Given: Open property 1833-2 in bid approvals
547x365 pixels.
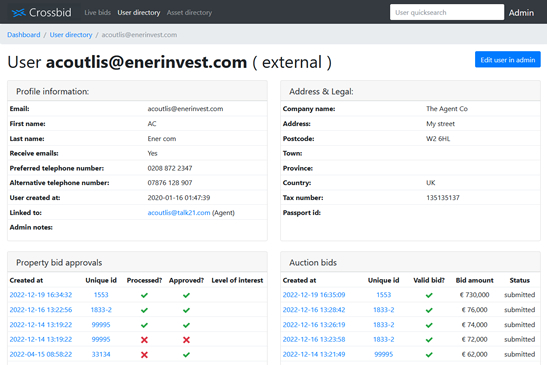Looking at the screenshot, I should (101, 310).
